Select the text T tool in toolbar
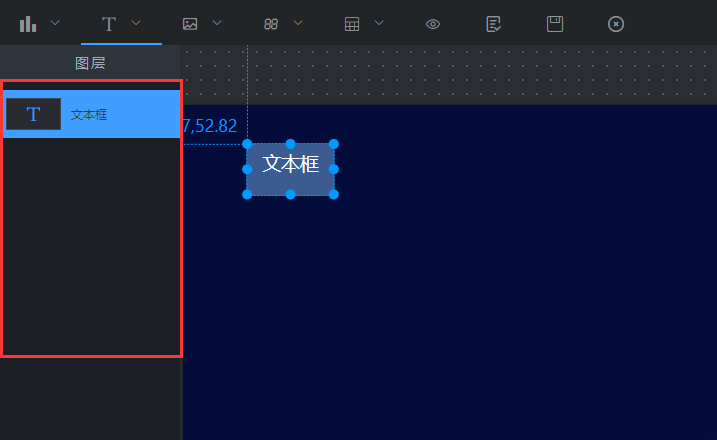Screen dimensions: 717x440 point(109,24)
